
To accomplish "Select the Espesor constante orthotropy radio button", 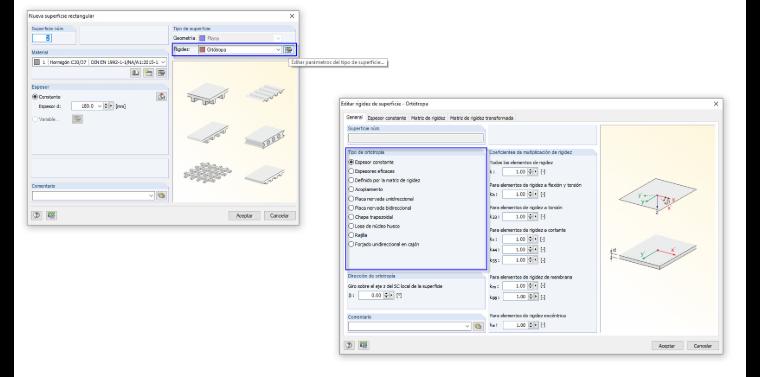I will pyautogui.click(x=351, y=162).
